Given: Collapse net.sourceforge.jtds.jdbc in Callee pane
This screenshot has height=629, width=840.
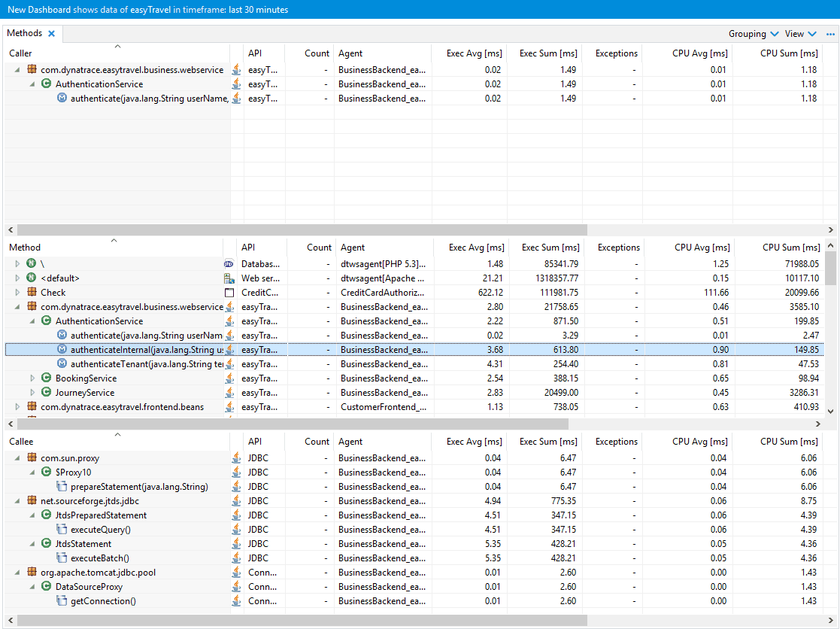Looking at the screenshot, I should click(x=17, y=501).
